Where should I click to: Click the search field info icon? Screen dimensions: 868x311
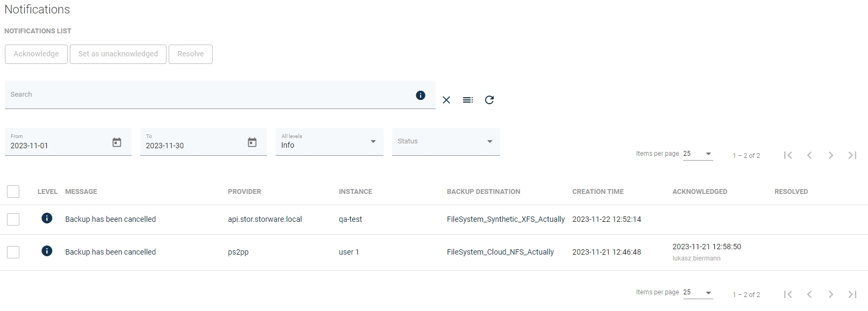[x=421, y=95]
